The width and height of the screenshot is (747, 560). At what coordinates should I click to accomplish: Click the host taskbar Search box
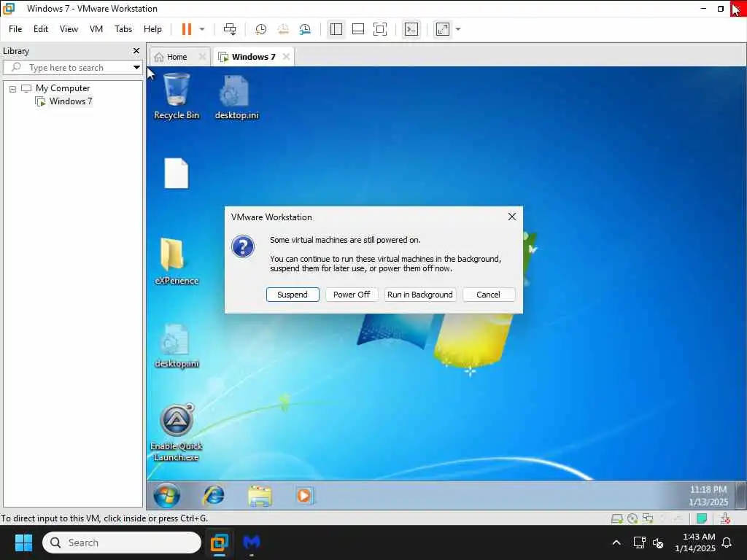122,542
